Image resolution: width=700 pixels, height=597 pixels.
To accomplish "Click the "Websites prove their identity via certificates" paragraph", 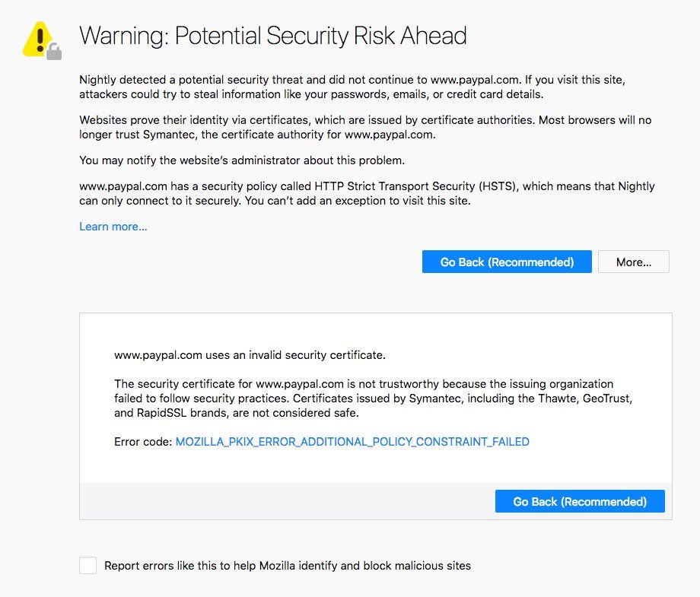I will pos(365,128).
